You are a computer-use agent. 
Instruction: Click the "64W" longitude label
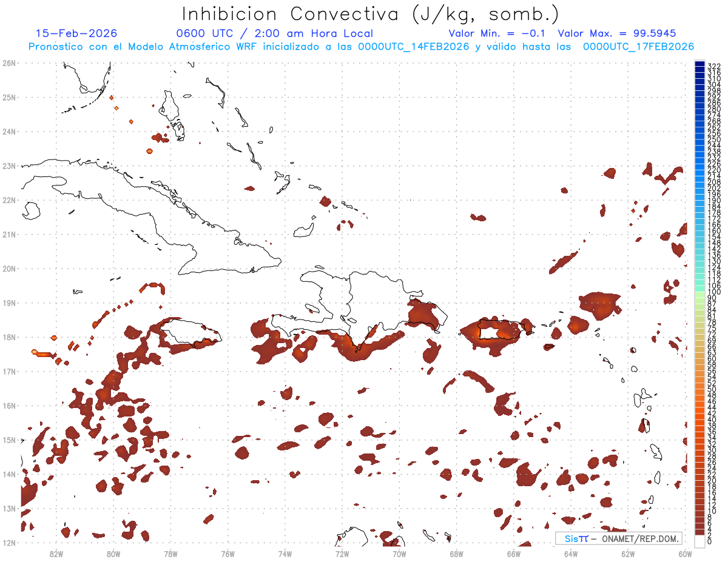571,554
